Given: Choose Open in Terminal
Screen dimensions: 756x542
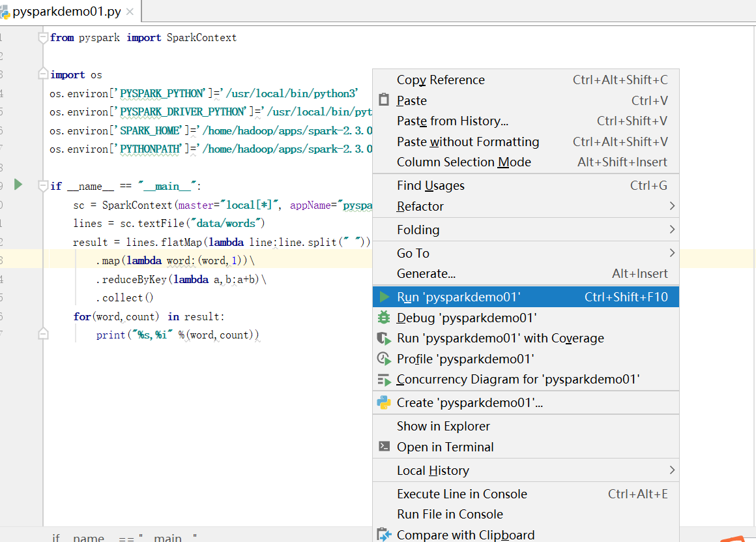Looking at the screenshot, I should tap(526, 447).
